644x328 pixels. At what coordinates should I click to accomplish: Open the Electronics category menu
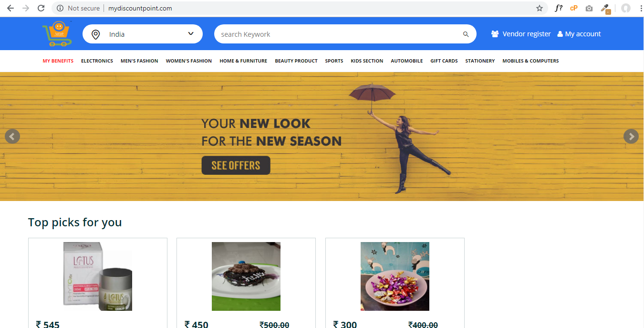(x=97, y=61)
